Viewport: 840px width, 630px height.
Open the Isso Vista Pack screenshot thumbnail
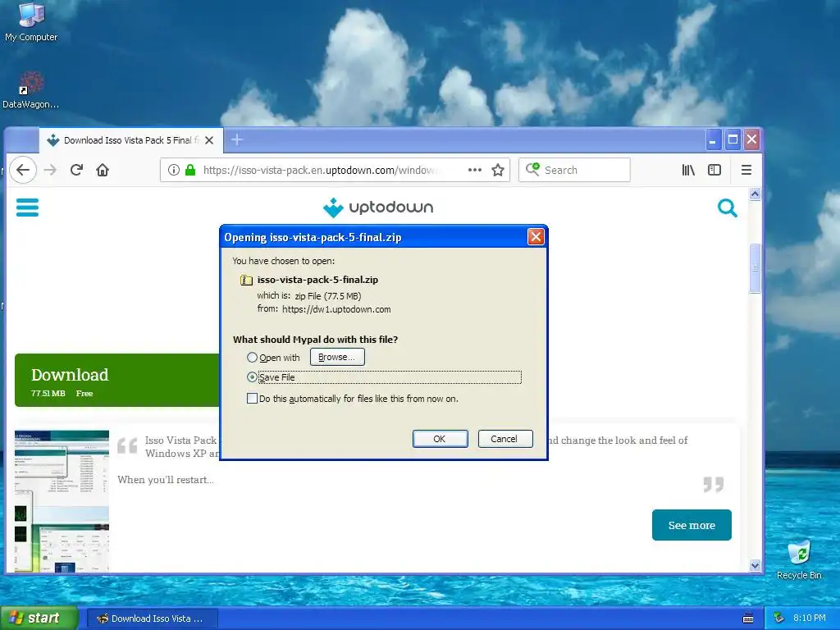click(62, 500)
